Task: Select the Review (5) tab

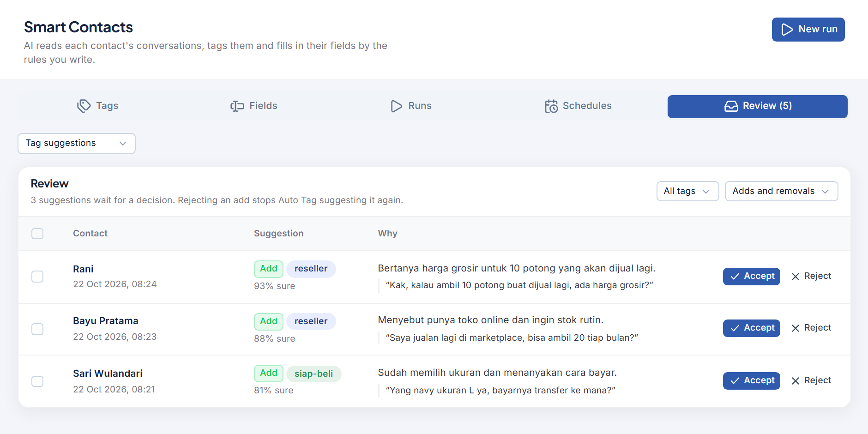Action: [x=757, y=107]
